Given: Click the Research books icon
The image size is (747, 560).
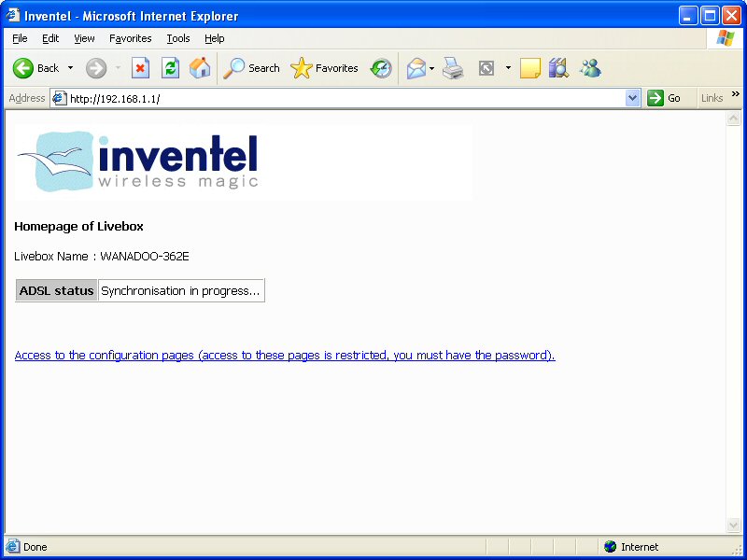Looking at the screenshot, I should (x=558, y=68).
